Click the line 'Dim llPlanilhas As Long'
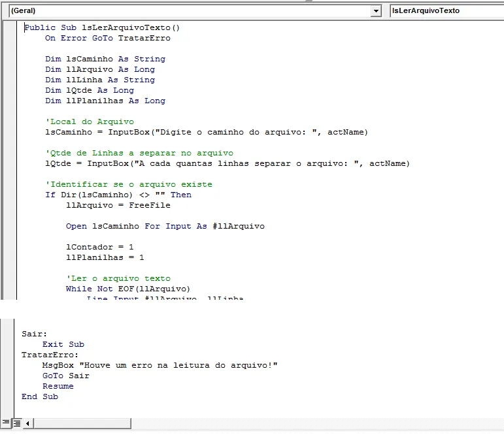Image resolution: width=504 pixels, height=435 pixels. [x=105, y=101]
